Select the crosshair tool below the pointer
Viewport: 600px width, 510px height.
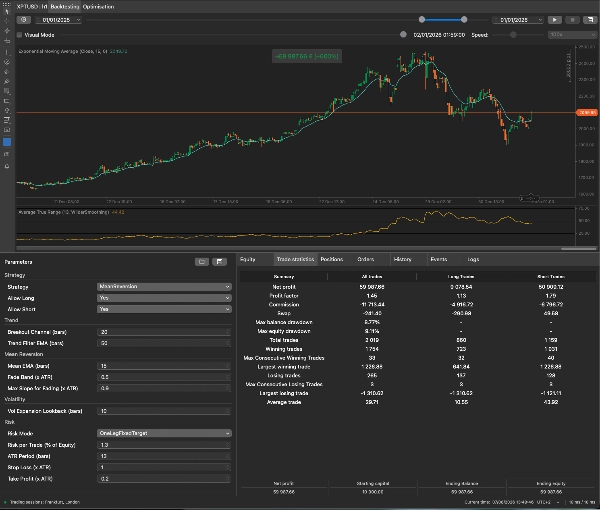click(7, 21)
